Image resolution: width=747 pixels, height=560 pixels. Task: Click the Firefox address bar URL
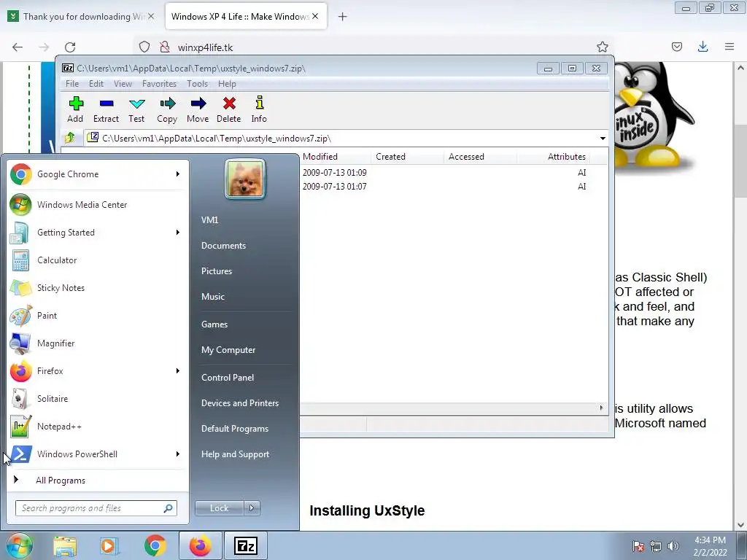[205, 47]
